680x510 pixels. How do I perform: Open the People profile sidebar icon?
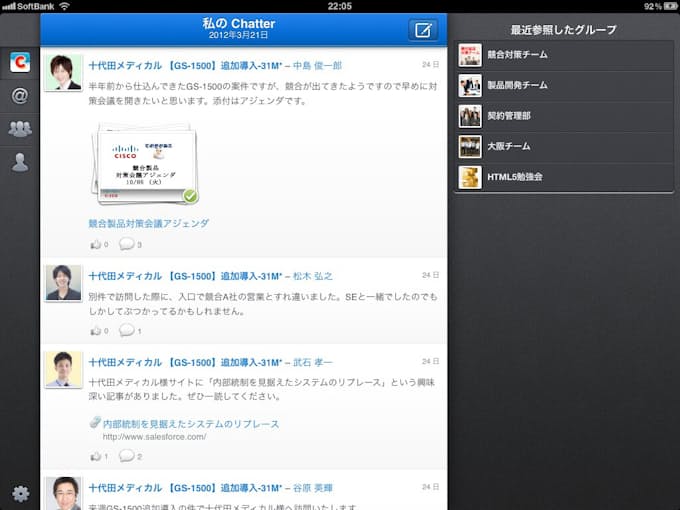(19, 162)
